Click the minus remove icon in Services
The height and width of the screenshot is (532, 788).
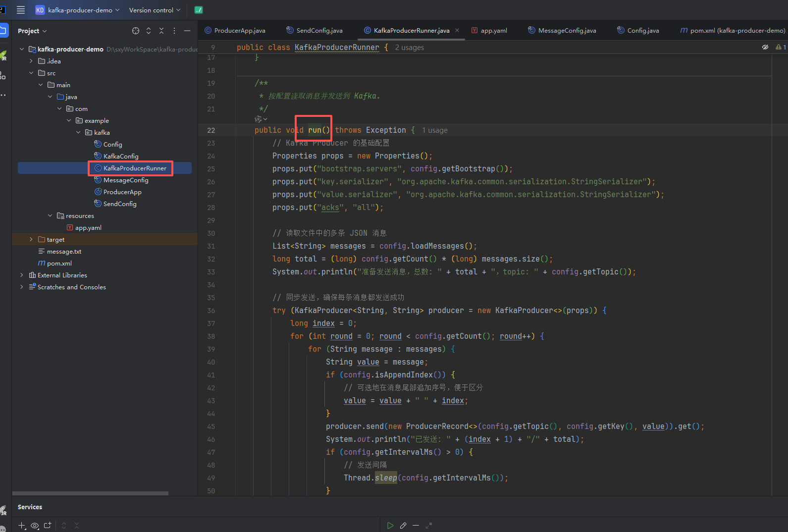coord(416,526)
